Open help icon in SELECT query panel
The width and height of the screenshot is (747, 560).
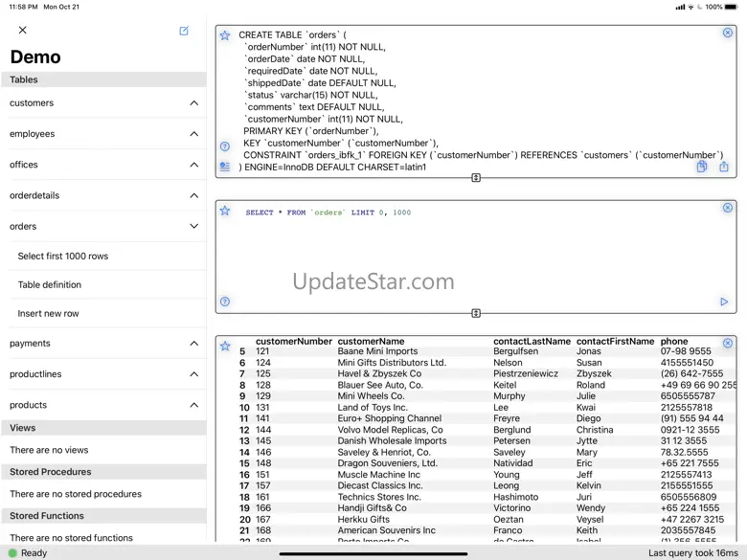225,302
